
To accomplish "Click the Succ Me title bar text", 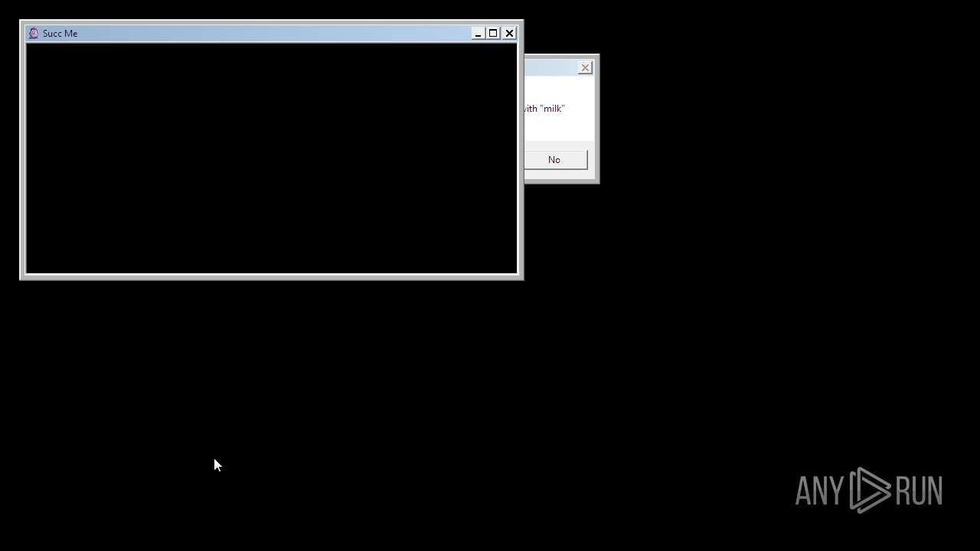I will pos(60,34).
